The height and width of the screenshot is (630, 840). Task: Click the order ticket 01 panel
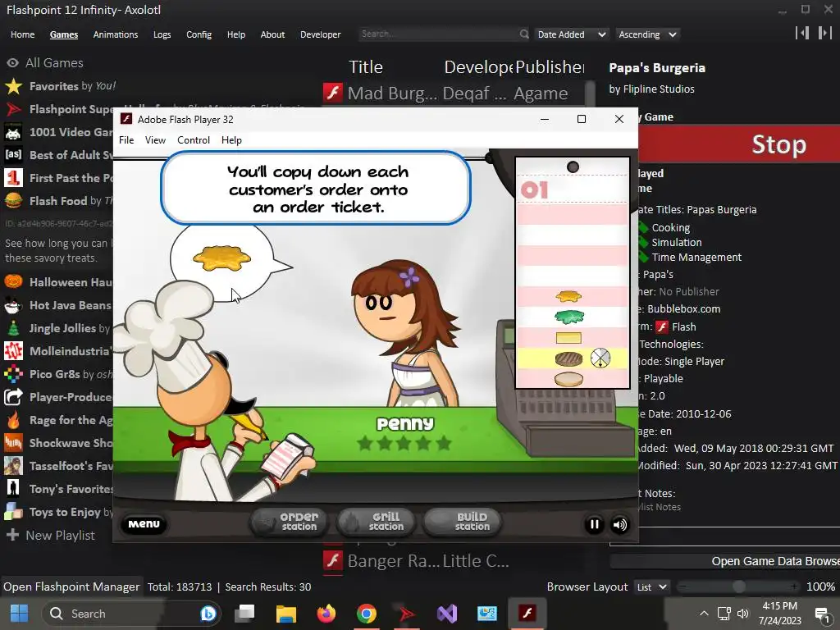point(572,272)
